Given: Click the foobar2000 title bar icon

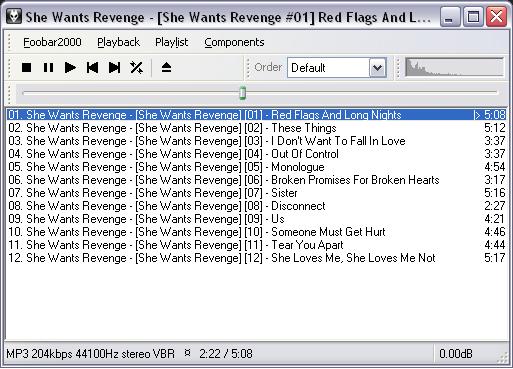Looking at the screenshot, I should click(x=14, y=16).
